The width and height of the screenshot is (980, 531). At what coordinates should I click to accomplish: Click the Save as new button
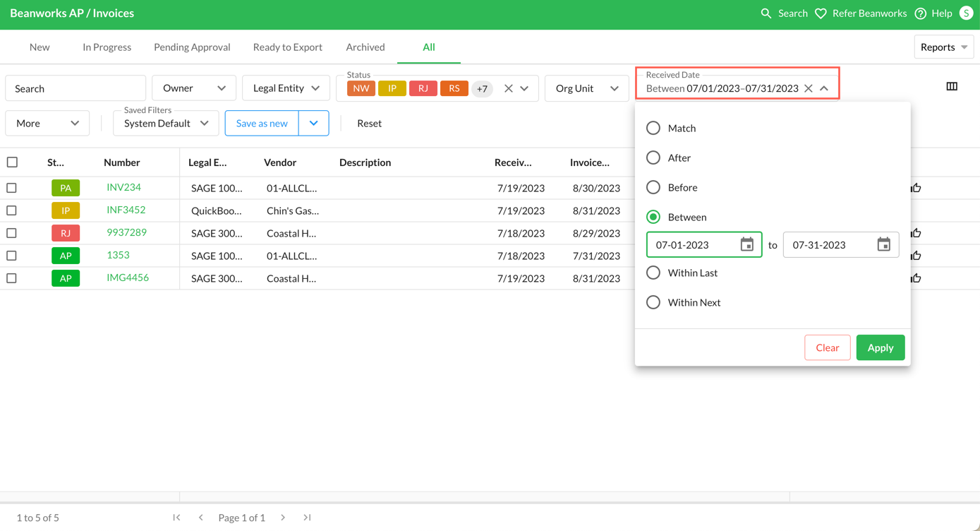point(262,123)
